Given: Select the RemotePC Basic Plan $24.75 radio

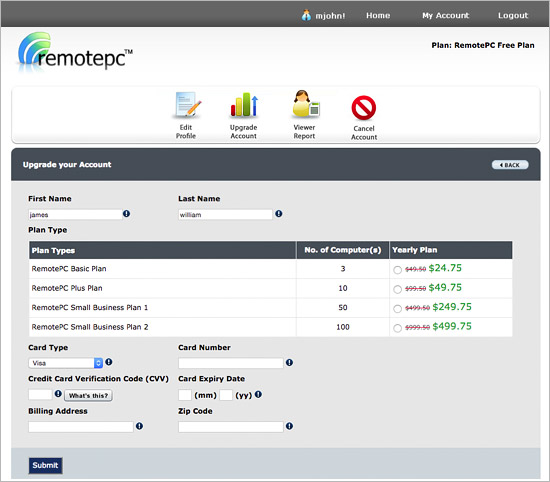Looking at the screenshot, I should (x=397, y=270).
